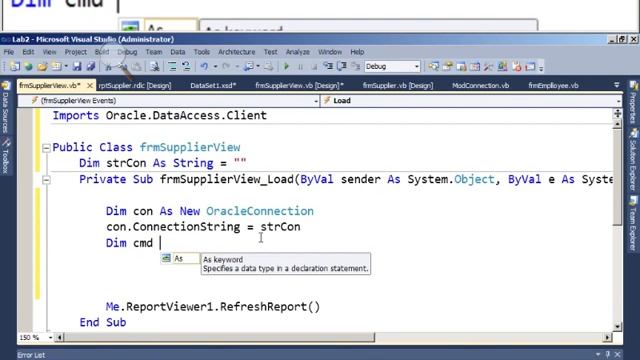The image size is (640, 360).
Task: Switch to the ModConnection.vb tab
Action: (480, 85)
